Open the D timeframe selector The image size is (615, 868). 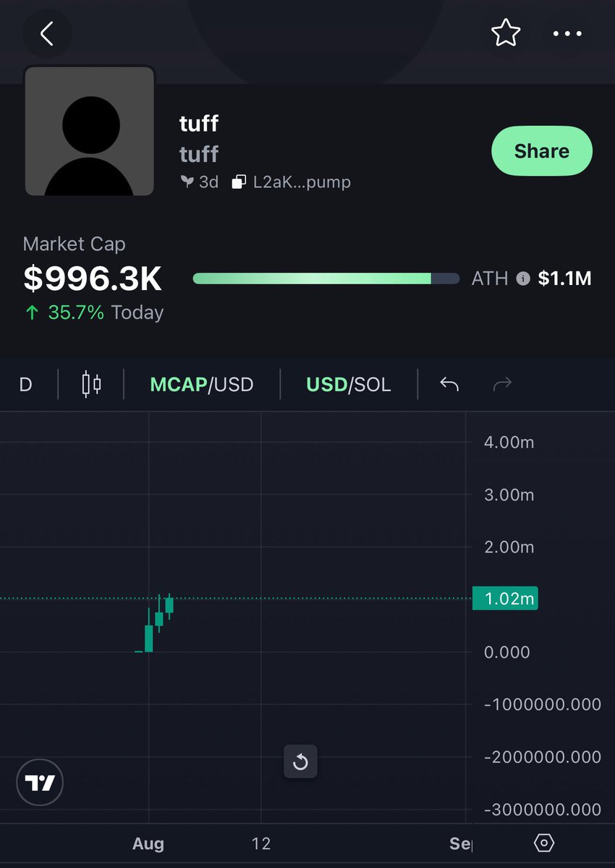[25, 384]
